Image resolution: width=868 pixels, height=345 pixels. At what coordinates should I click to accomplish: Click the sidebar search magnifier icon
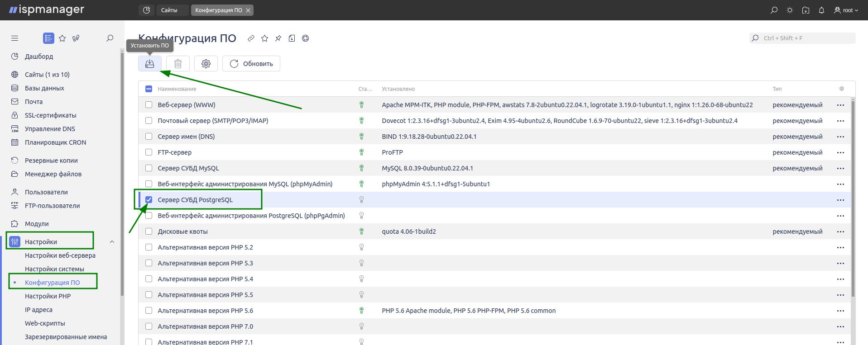point(110,38)
